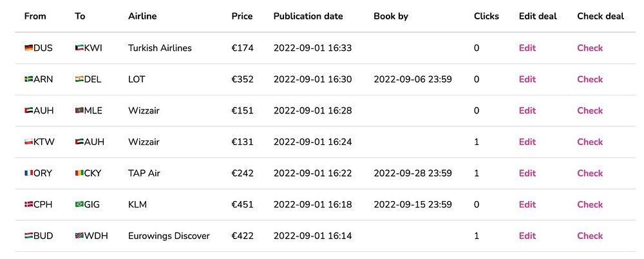Edit the Wizzair AUH to MLE deal
Screen dimensions: 644x259
(x=527, y=111)
